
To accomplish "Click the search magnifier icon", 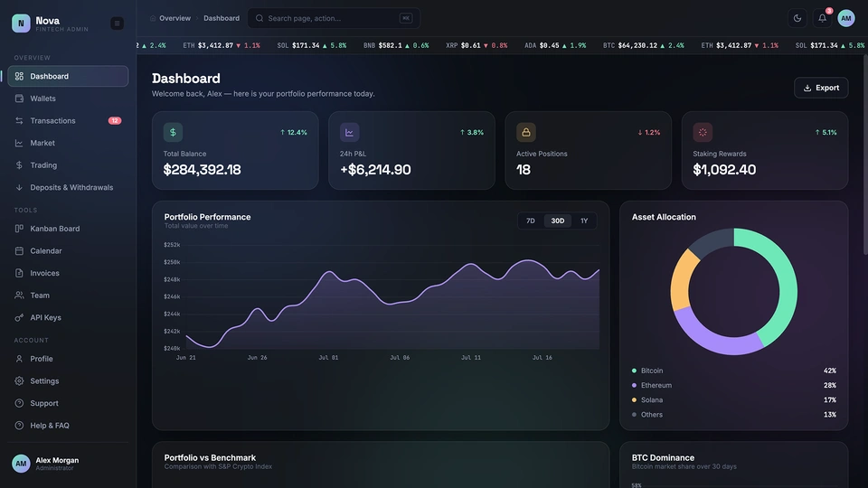I will [259, 18].
